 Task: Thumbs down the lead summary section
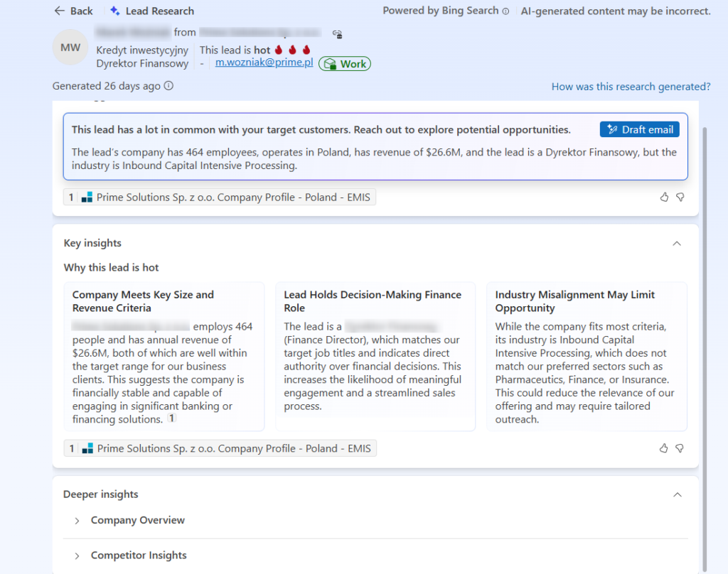tap(680, 197)
